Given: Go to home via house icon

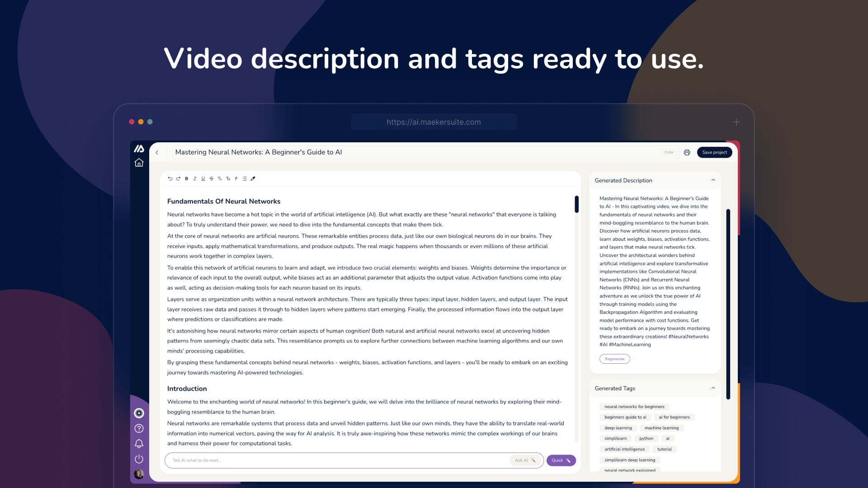Looking at the screenshot, I should coord(139,163).
